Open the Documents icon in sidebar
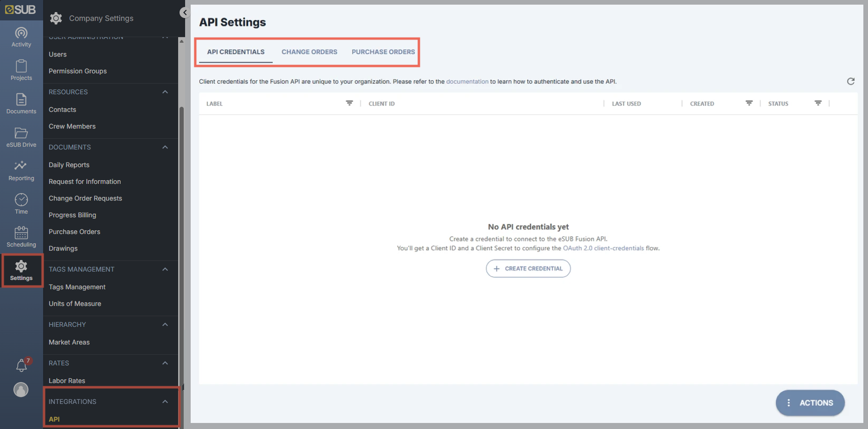The height and width of the screenshot is (429, 868). point(21,99)
